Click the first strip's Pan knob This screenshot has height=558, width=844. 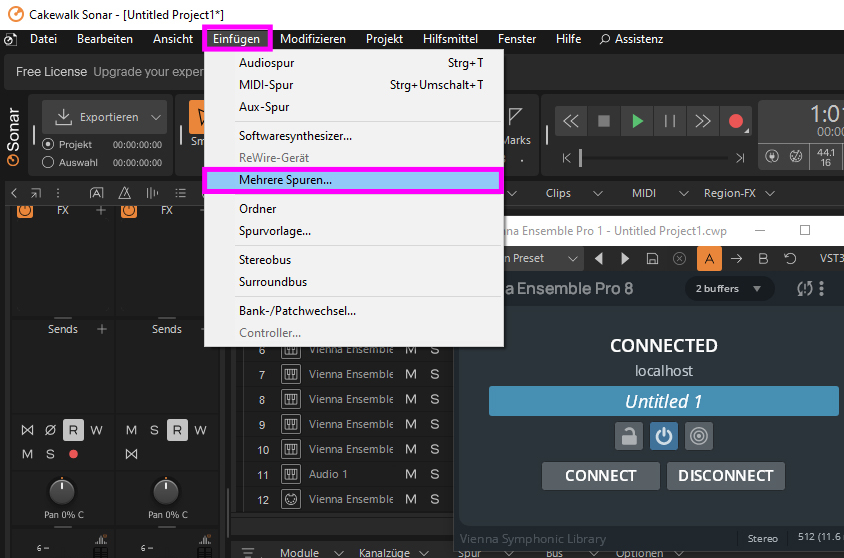tap(62, 491)
